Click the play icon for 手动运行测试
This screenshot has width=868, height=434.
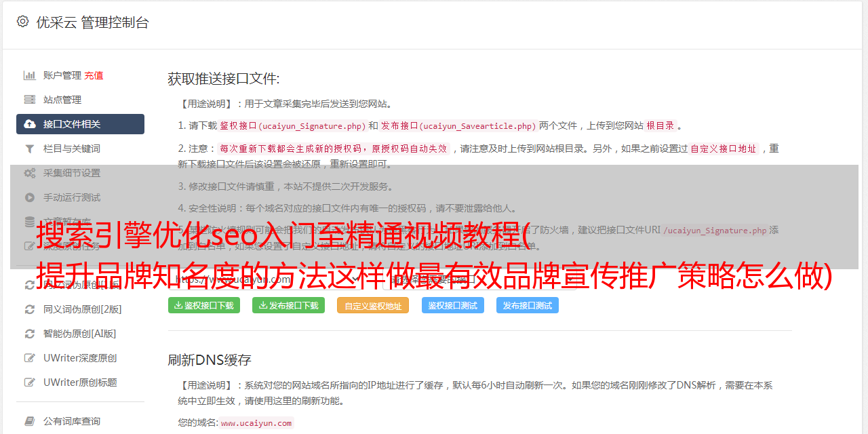pos(30,197)
